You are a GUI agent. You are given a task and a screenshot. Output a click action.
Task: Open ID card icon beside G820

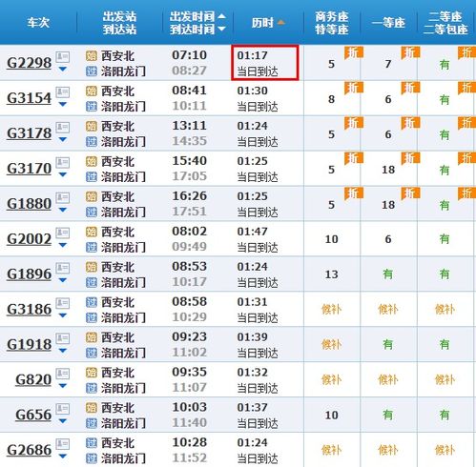(63, 374)
